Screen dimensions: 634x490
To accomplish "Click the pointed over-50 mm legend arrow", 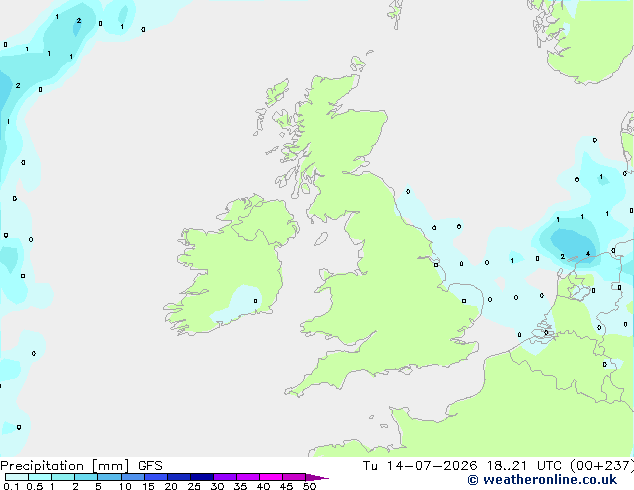I will pos(317,477).
